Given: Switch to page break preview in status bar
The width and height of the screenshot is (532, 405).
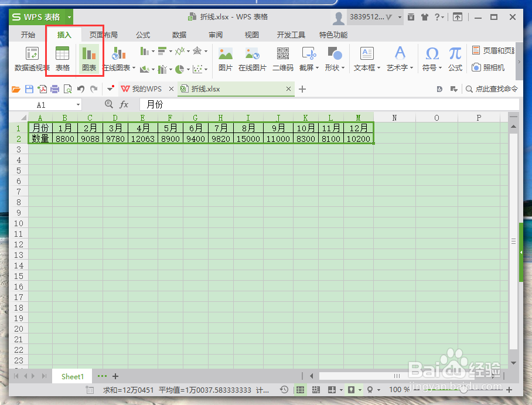Looking at the screenshot, I should [316, 390].
